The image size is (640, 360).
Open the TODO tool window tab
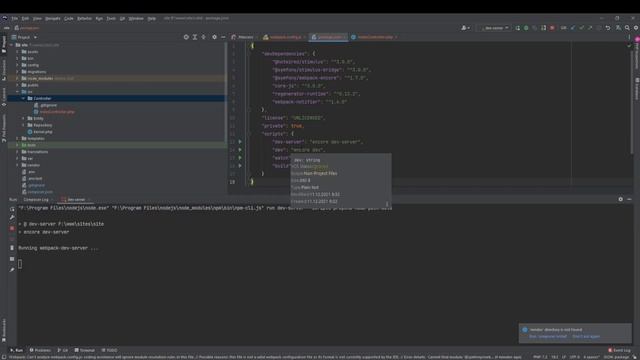[109, 350]
